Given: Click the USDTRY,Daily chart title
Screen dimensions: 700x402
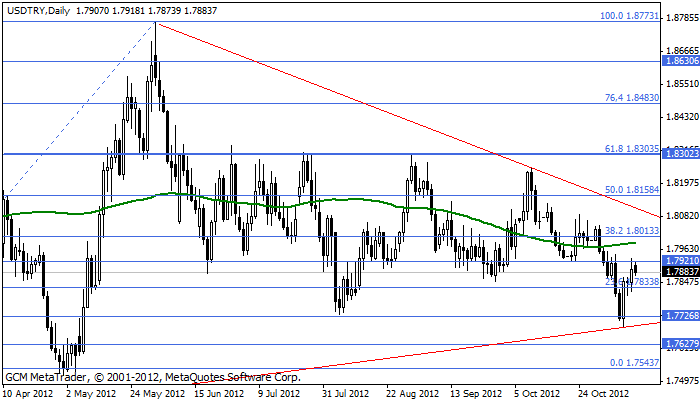Looking at the screenshot, I should 39,10.
